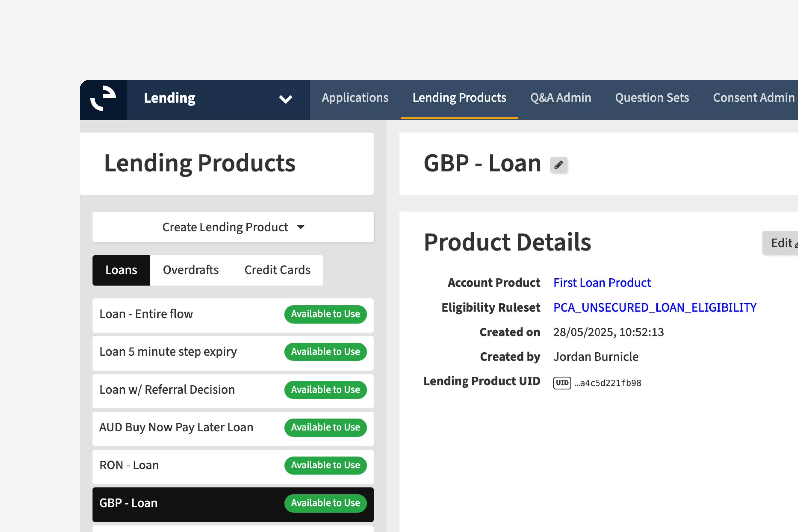Screen dimensions: 798x532
Task: Switch to Overdrafts product type
Action: tap(191, 270)
